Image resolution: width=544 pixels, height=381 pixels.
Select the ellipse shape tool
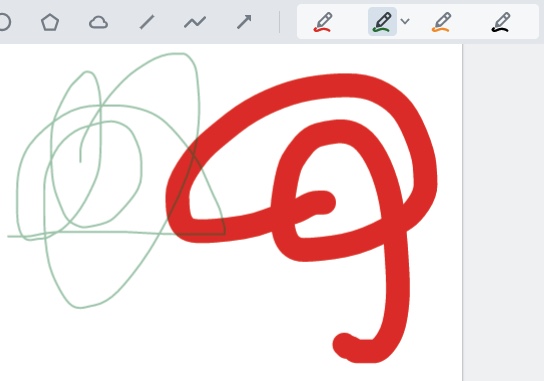[x=4, y=22]
